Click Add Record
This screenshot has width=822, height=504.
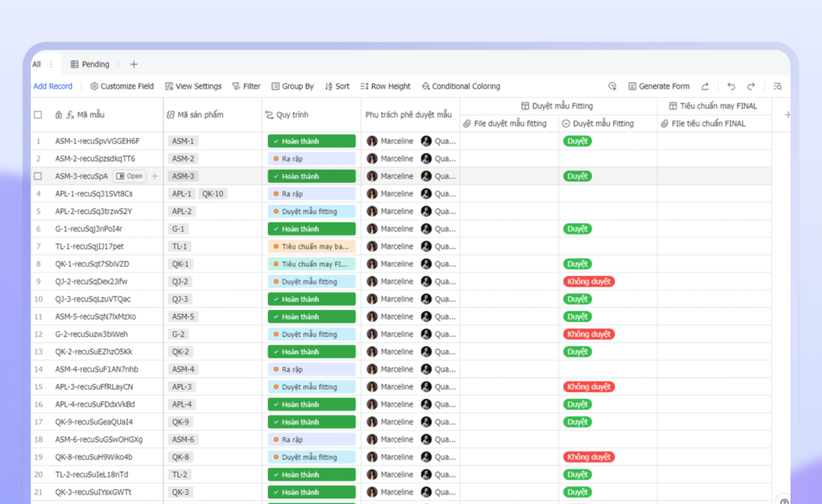pyautogui.click(x=53, y=86)
